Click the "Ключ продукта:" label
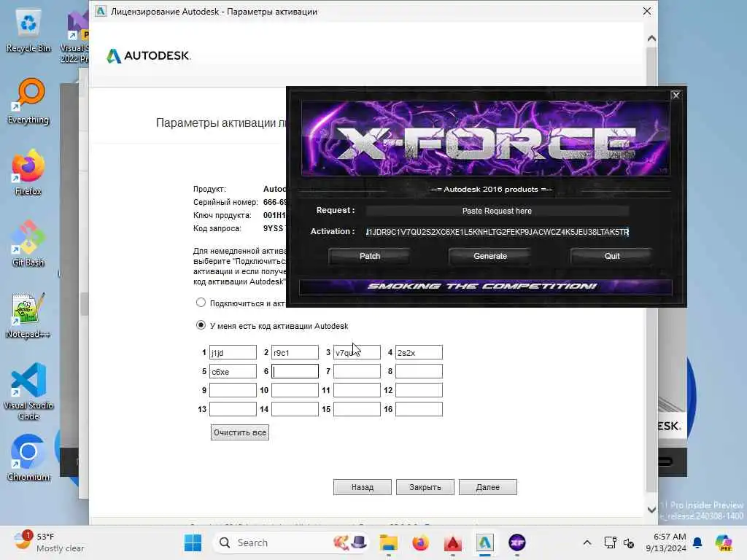Image resolution: width=747 pixels, height=560 pixels. [x=222, y=215]
